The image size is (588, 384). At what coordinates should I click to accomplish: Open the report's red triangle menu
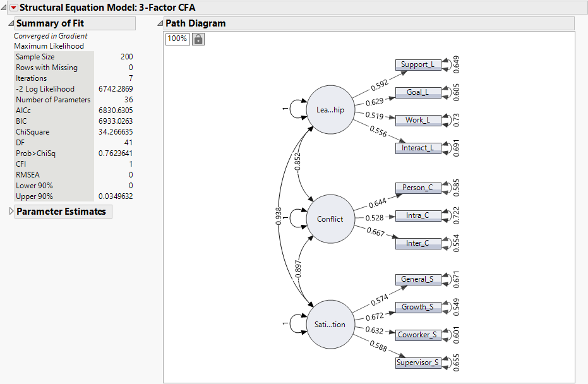click(x=13, y=7)
